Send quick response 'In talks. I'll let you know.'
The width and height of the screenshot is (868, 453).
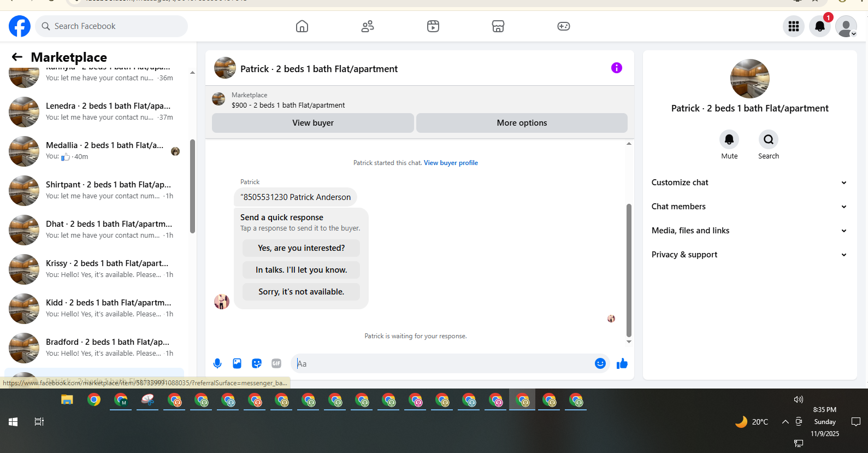click(302, 270)
